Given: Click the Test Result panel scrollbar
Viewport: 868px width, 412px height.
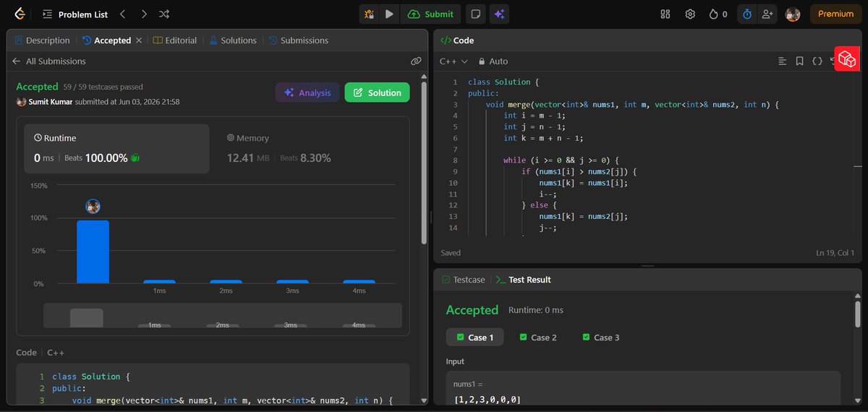Looking at the screenshot, I should [x=857, y=315].
